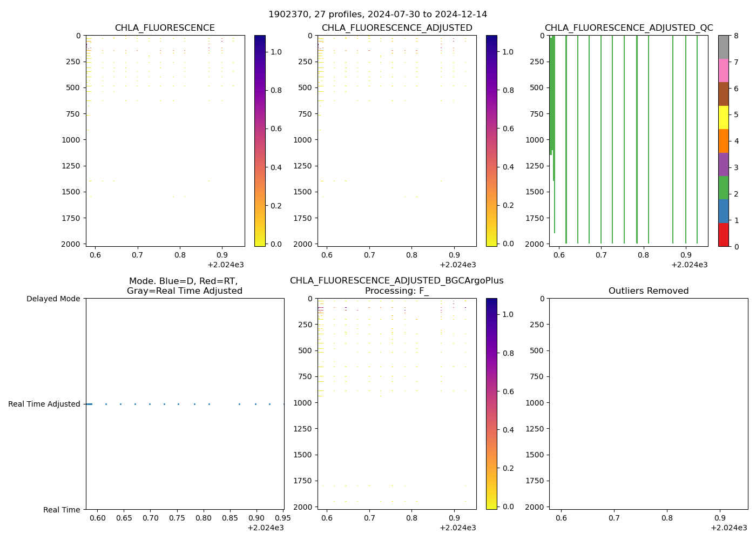756x540 pixels.
Task: Click the gray top segment of the QC colorbar
Action: (x=723, y=47)
